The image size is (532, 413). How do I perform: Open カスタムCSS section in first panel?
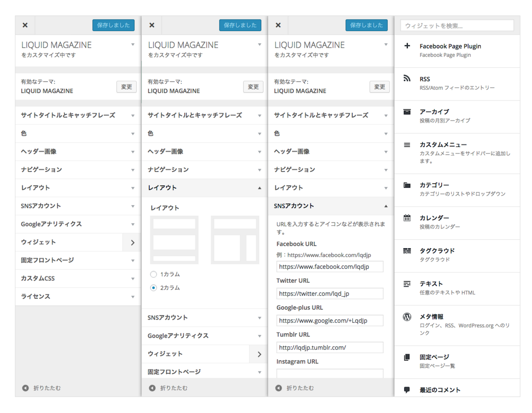[78, 278]
